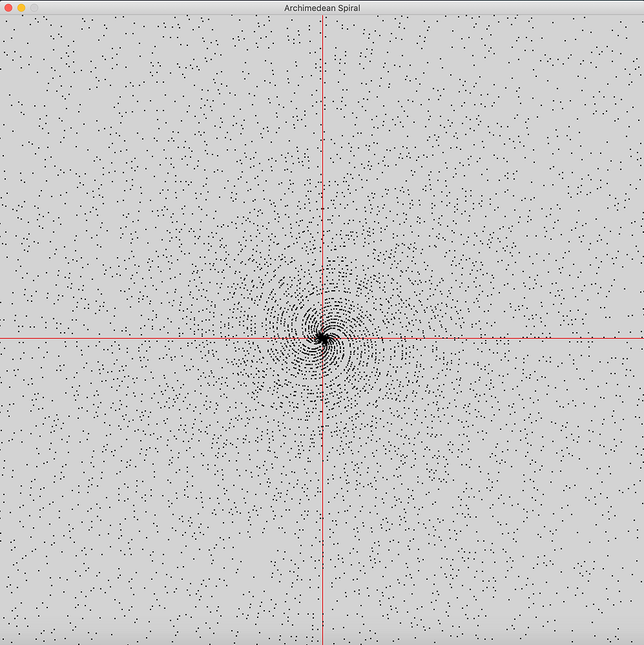Image resolution: width=644 pixels, height=645 pixels.
Task: Click the 'Archimedean Spiral' window title
Action: click(322, 9)
